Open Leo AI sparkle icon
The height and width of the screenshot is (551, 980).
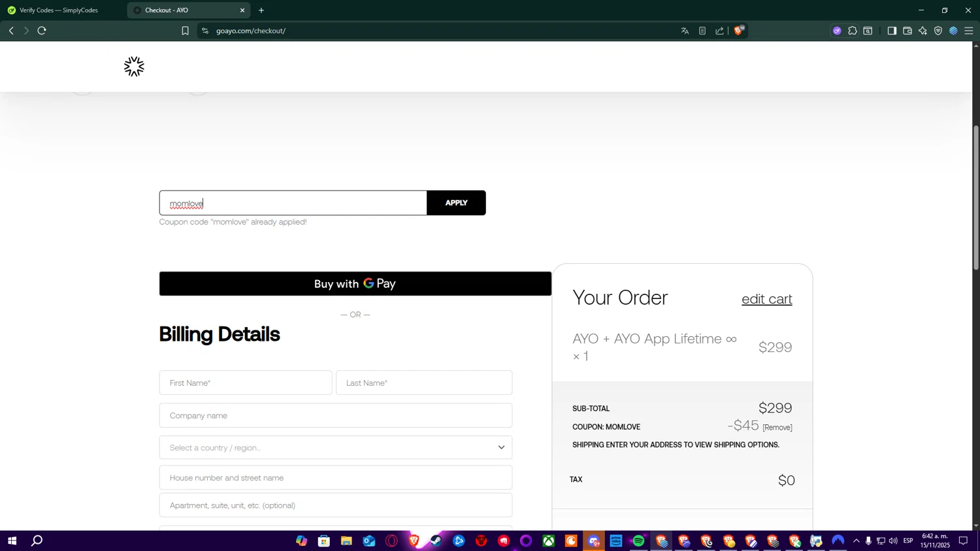(923, 31)
